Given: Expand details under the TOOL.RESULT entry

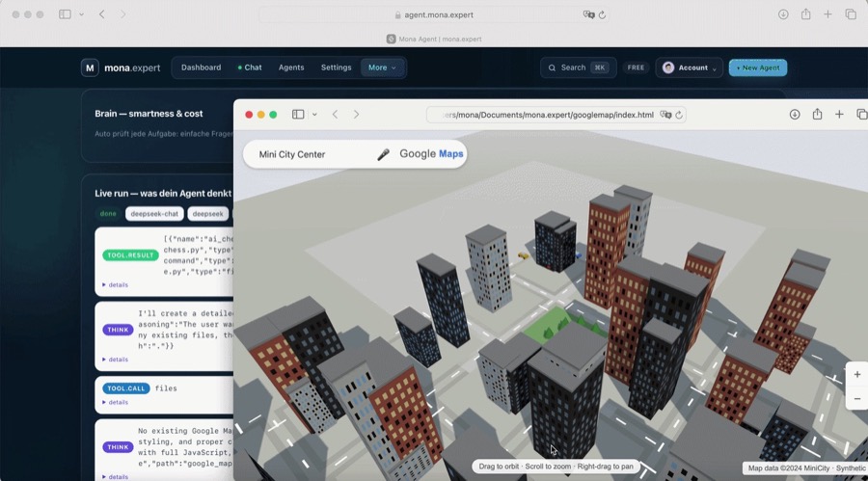Looking at the screenshot, I should (115, 284).
